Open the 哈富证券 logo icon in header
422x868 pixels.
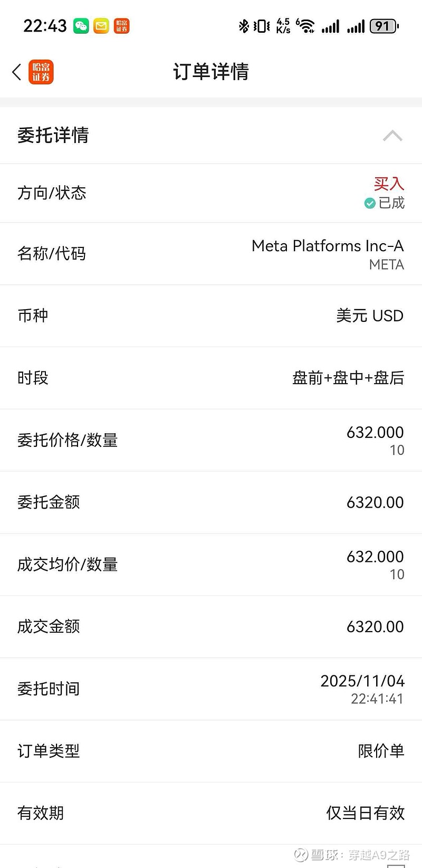tap(41, 72)
